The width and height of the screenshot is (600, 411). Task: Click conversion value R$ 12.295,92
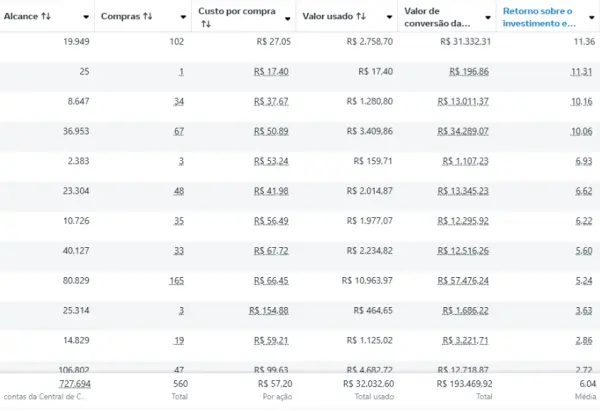point(463,221)
